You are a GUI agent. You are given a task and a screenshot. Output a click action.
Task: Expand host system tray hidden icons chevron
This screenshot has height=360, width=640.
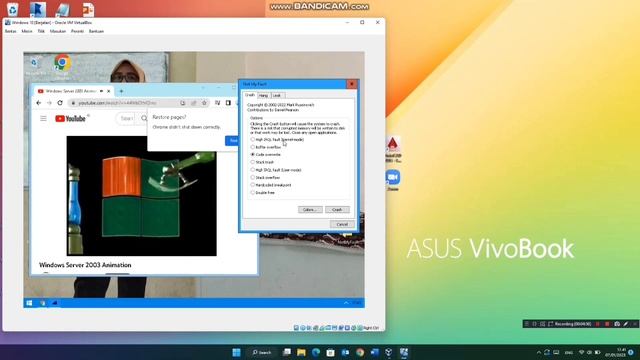click(x=539, y=353)
